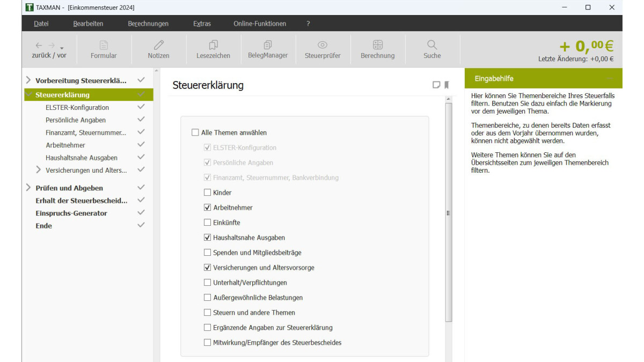Open the Notizen pencil tool
Image resolution: width=644 pixels, height=362 pixels.
click(158, 46)
